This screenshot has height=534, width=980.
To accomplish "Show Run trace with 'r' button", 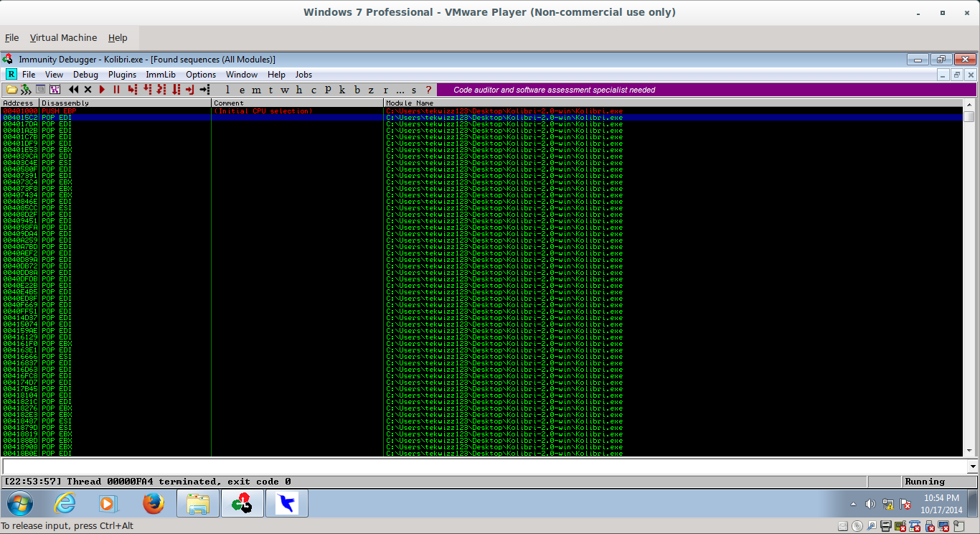I will pyautogui.click(x=385, y=90).
